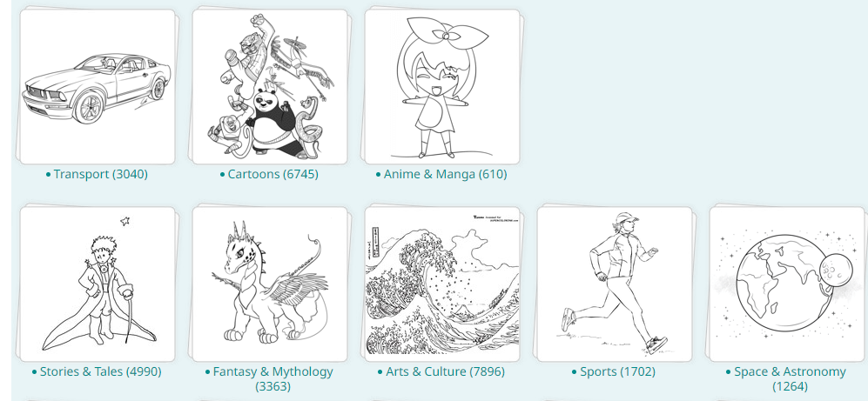Screen dimensions: 868x401
Task: Go to Cartoons (6745) category link
Action: coord(273,174)
